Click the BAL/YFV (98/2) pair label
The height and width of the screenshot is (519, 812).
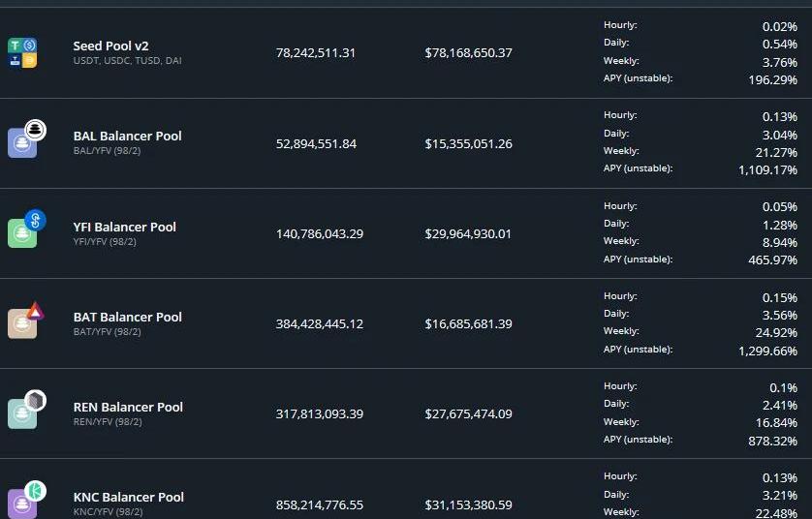[108, 151]
